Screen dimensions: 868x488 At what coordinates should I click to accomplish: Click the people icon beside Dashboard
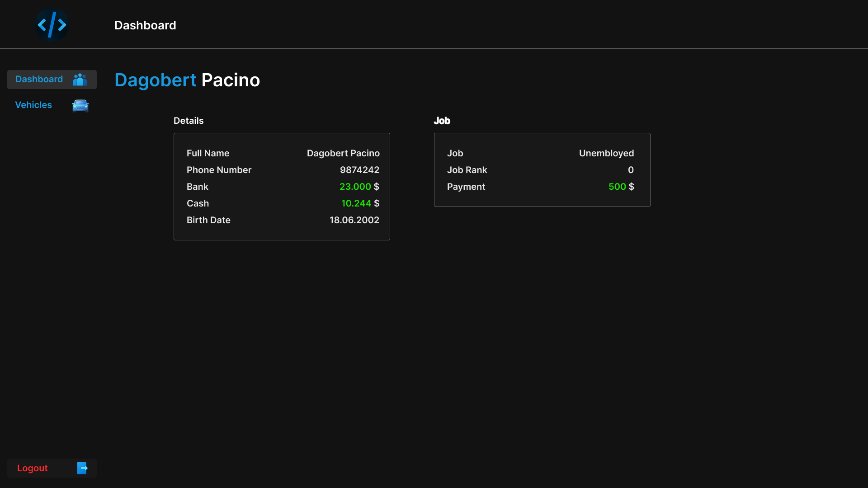pos(80,80)
